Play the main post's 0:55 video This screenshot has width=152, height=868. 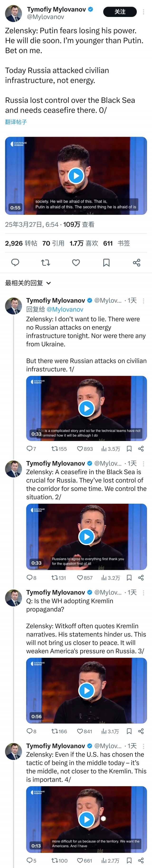click(x=76, y=176)
